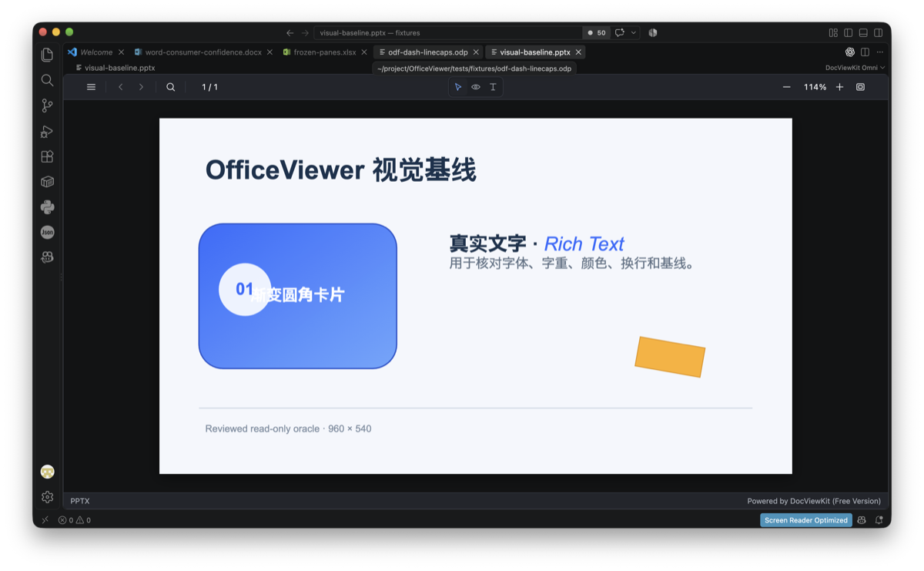Image resolution: width=924 pixels, height=571 pixels.
Task: Click Copilot status icon in status bar
Action: (862, 520)
